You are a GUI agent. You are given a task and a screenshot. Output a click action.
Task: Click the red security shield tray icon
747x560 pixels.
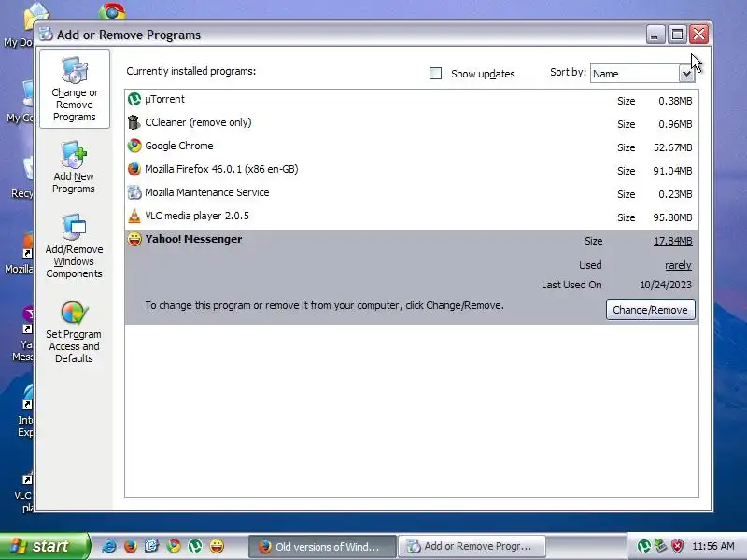(678, 546)
